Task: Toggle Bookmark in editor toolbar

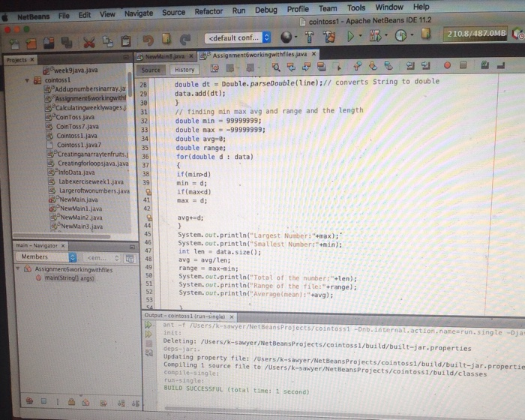Action: (388, 66)
